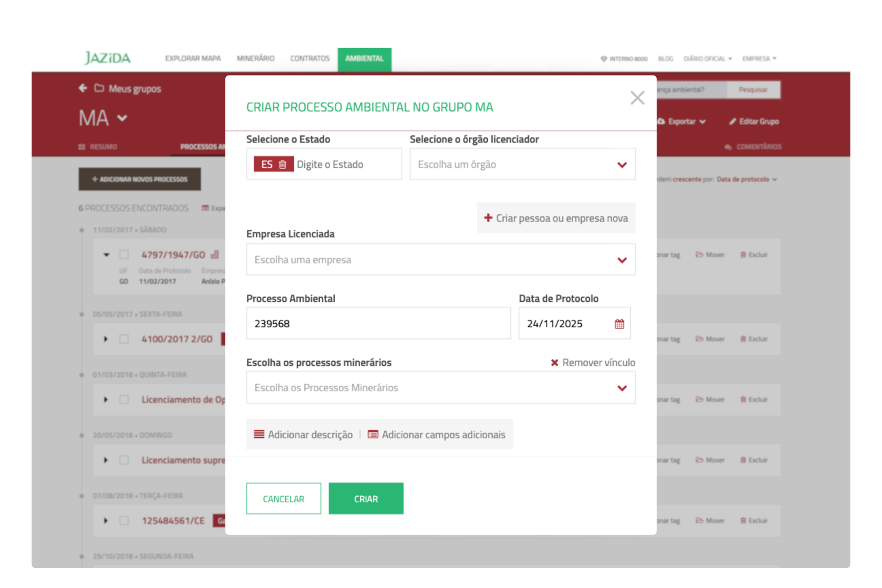Click the Adicionar descrição lines icon

tap(259, 434)
